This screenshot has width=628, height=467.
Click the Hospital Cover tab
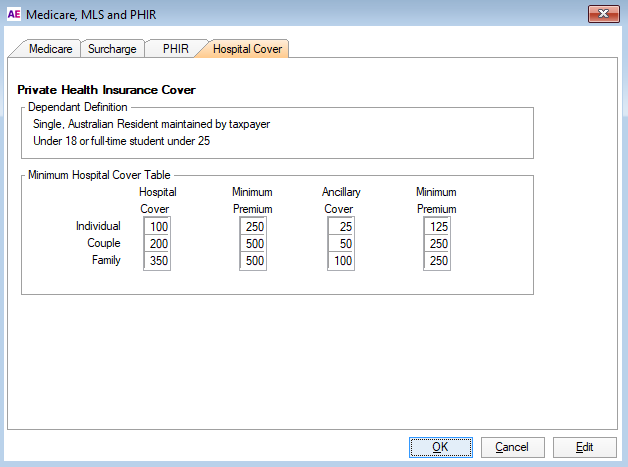pos(247,48)
